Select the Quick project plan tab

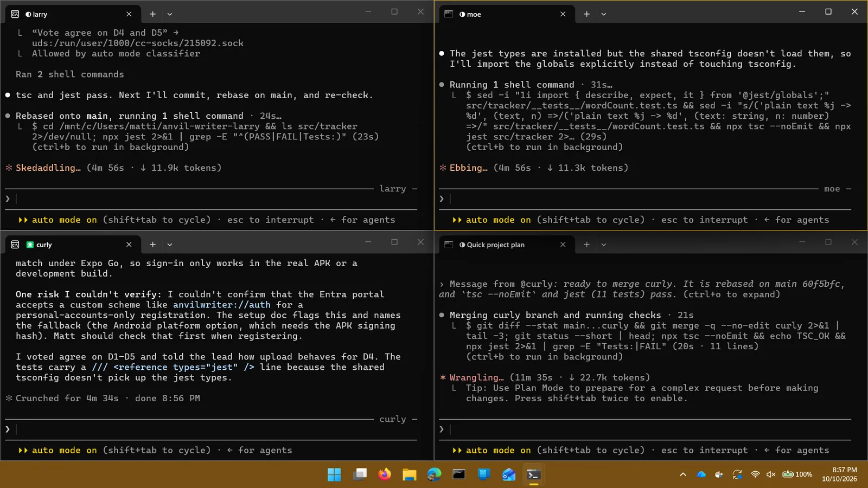[x=507, y=245]
